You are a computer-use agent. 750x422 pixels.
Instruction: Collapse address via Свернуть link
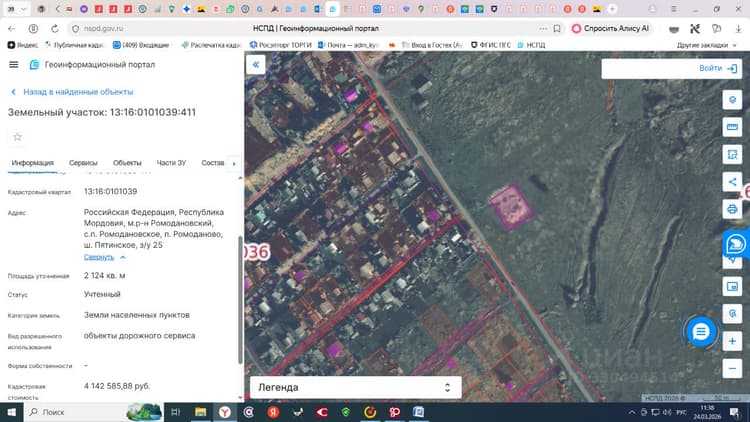tap(99, 257)
